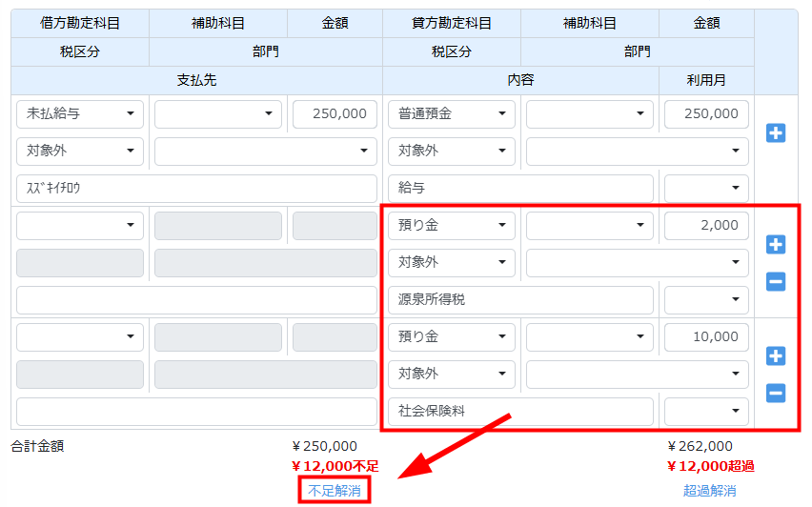Screen dimensions: 812x507
Task: Click description field containing 社会保険料
Action: 520,412
